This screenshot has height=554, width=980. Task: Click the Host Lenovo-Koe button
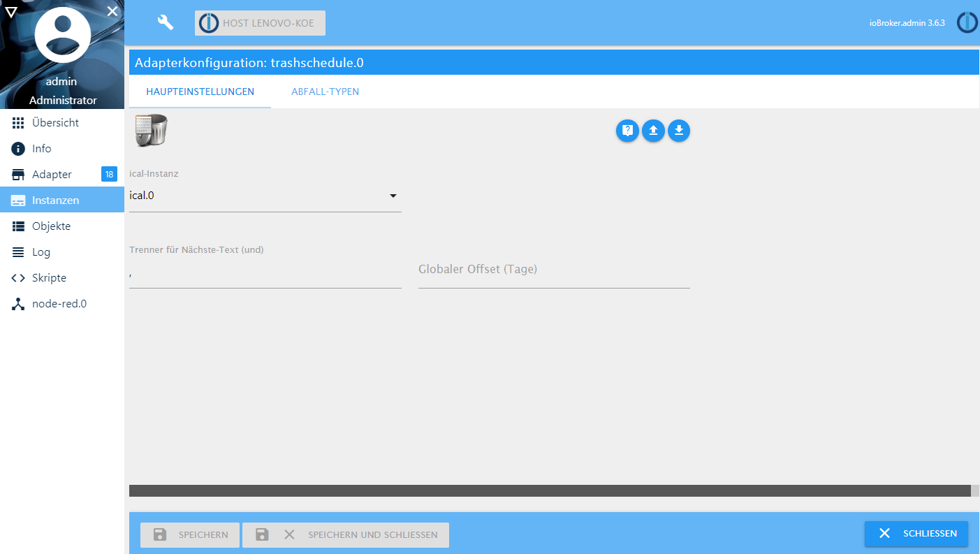point(260,23)
